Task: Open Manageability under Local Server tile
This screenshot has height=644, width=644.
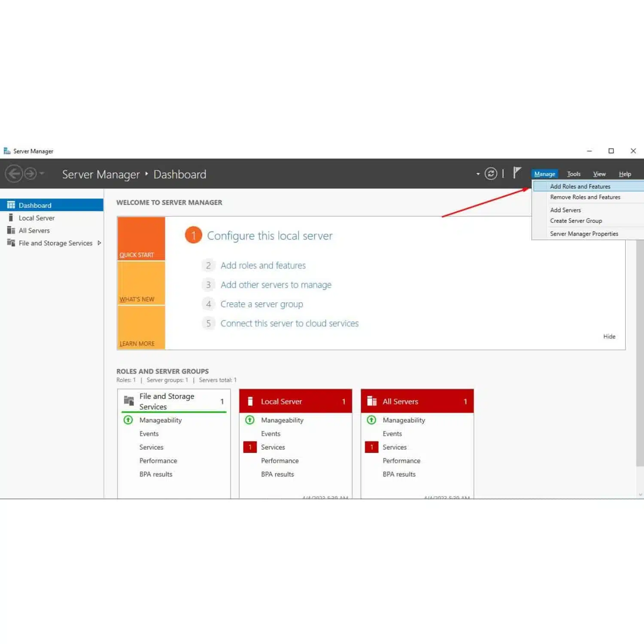Action: coord(282,420)
